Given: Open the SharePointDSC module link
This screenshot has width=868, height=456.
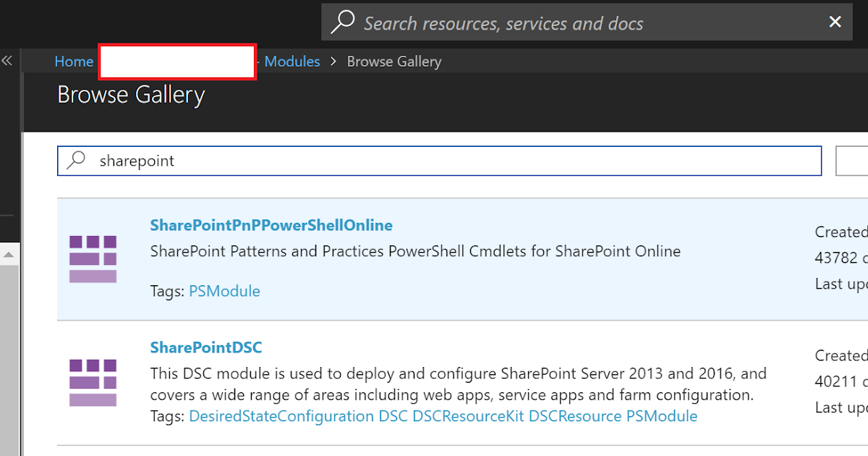Looking at the screenshot, I should 206,347.
